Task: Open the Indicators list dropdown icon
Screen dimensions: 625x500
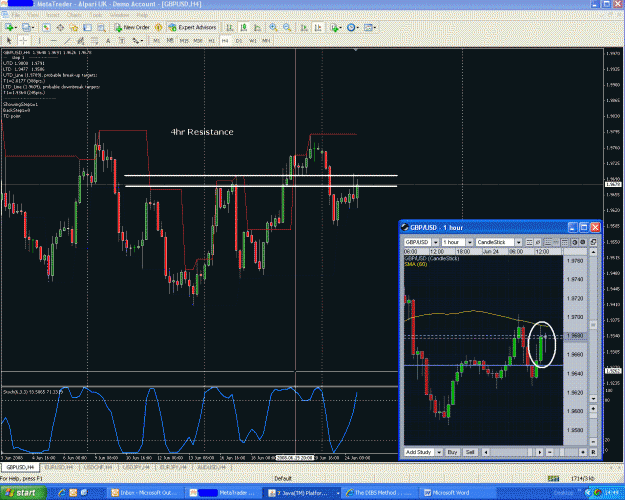Action: click(336, 28)
